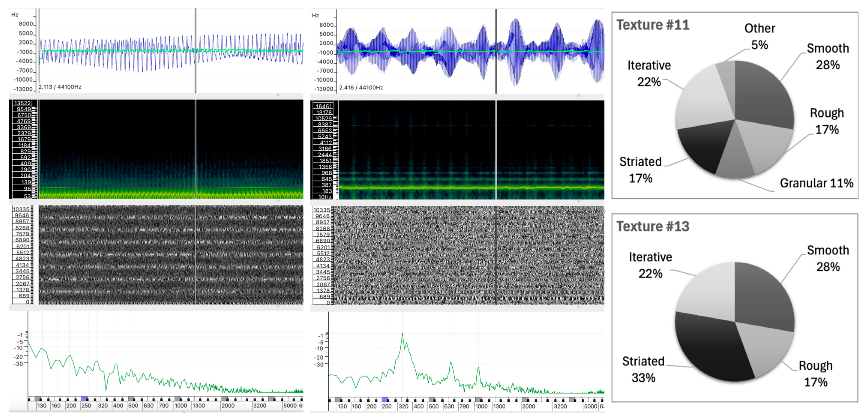
Task: Click the spectrogram pane with the 13522 scale
Action: (x=171, y=149)
